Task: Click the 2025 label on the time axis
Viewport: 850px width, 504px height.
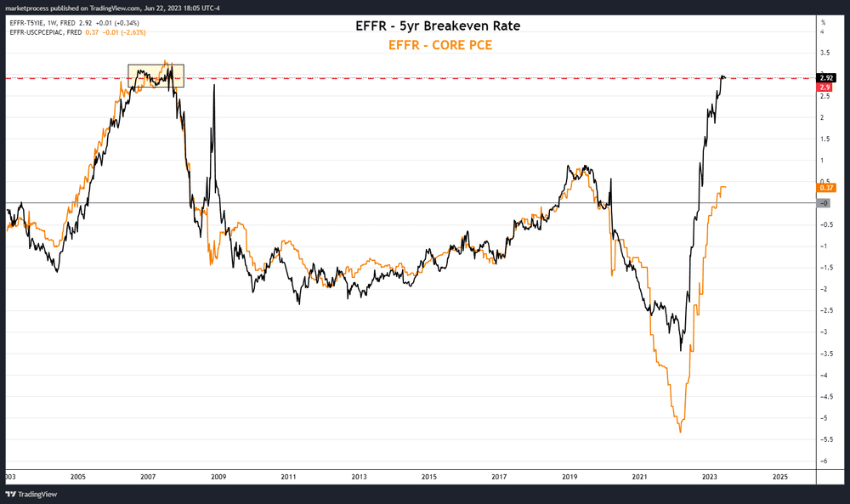Action: [x=780, y=476]
